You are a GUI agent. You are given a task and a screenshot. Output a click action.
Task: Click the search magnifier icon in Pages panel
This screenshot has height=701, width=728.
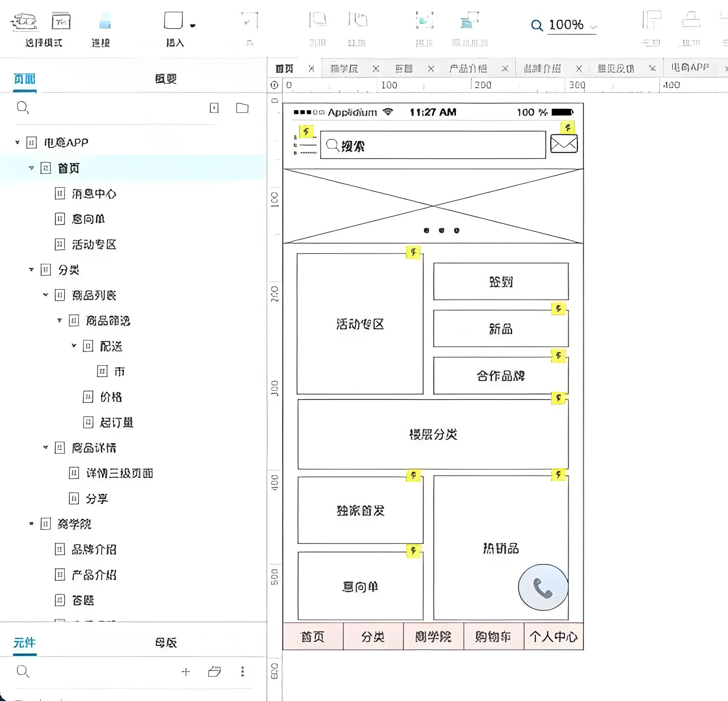pos(23,108)
